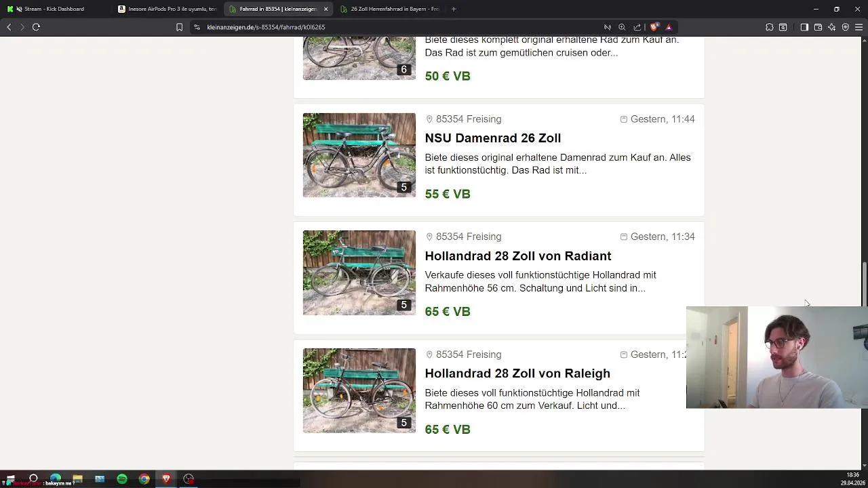The height and width of the screenshot is (488, 868).
Task: Open Brave Shields lion icon
Action: pos(654,27)
